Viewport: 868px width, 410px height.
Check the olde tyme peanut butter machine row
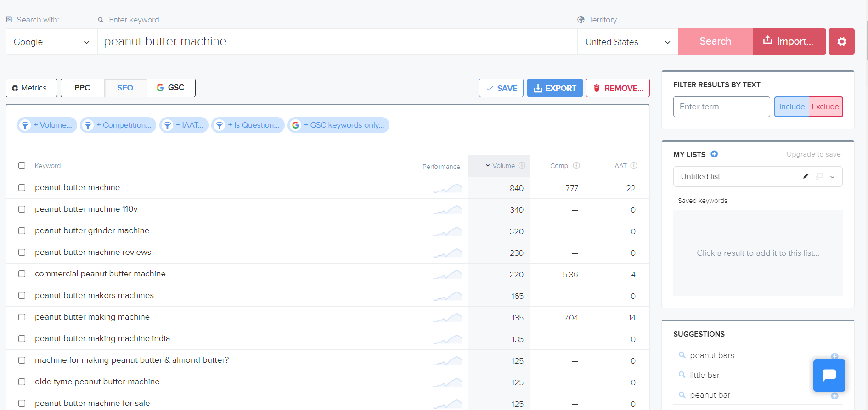pyautogui.click(x=22, y=382)
